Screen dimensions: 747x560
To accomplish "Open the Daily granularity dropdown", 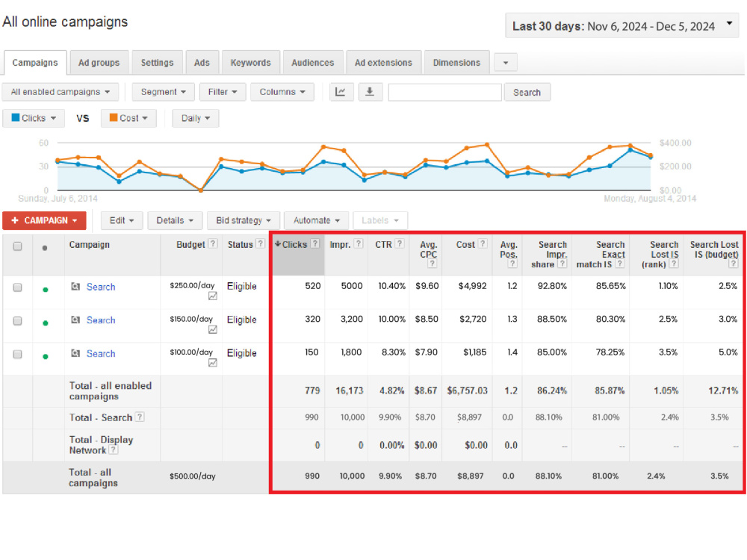I will click(195, 118).
